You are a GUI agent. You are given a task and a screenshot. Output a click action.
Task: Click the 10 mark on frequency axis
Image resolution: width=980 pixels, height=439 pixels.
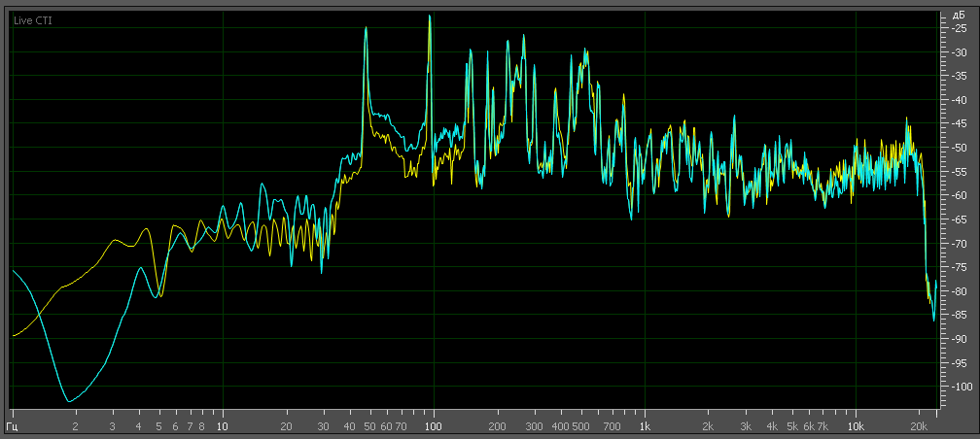click(x=223, y=425)
